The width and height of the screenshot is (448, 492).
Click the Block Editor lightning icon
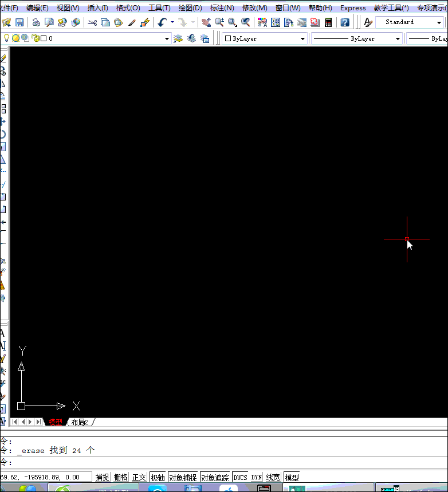coord(145,22)
